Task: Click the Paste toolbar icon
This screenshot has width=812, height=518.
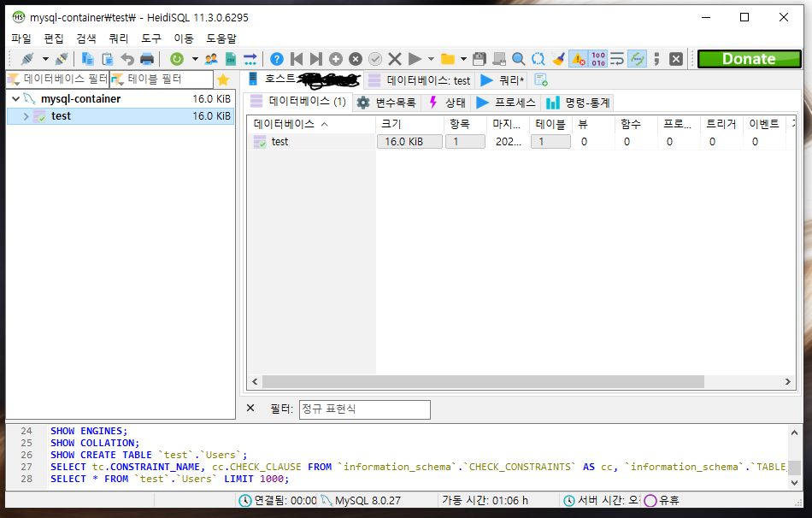Action: pos(107,59)
